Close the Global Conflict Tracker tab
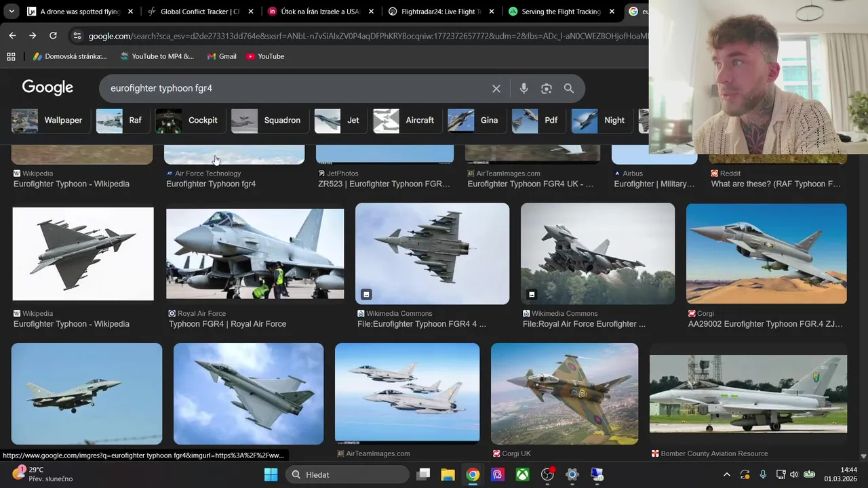868x488 pixels. [x=251, y=12]
